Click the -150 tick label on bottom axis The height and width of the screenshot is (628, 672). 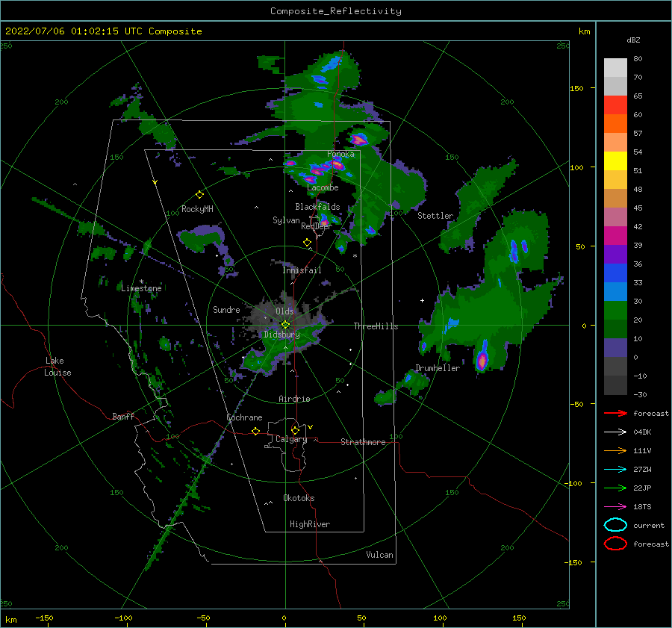pyautogui.click(x=44, y=618)
